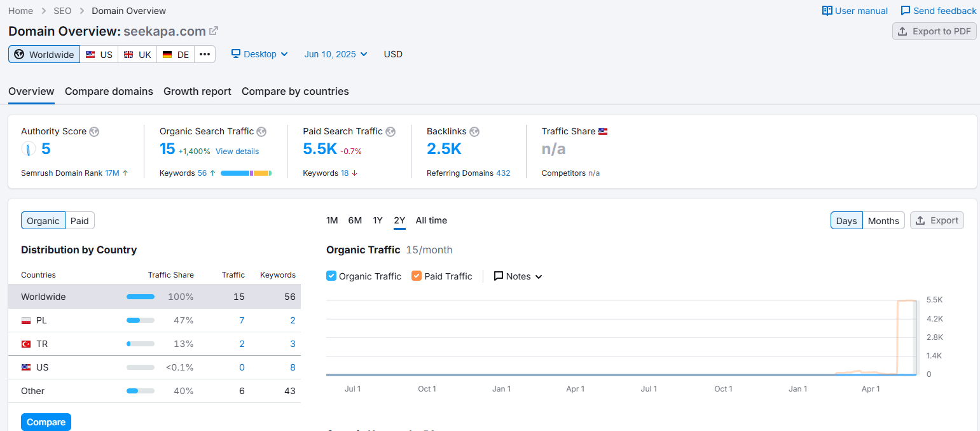Open the Compare domains tab

click(109, 91)
